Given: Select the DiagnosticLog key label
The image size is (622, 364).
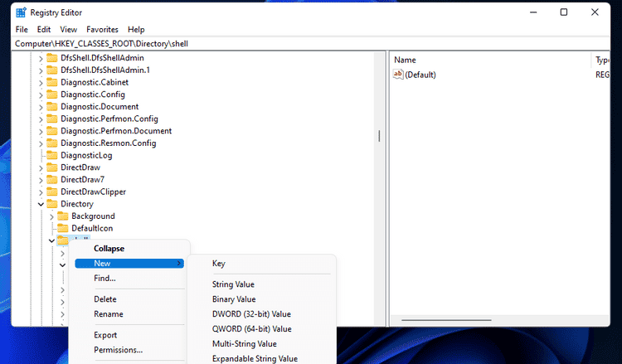Looking at the screenshot, I should [86, 155].
